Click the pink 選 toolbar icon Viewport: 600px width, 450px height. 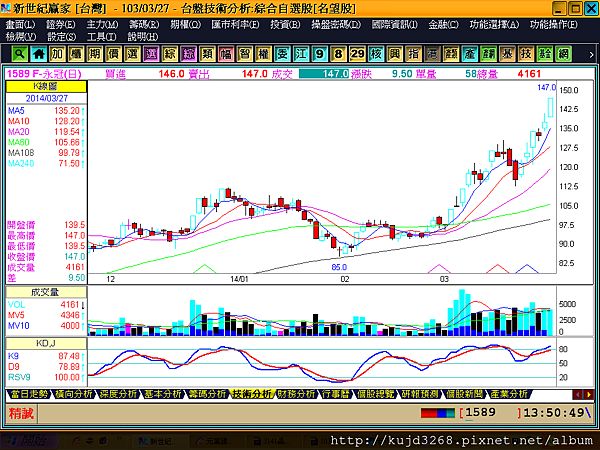(x=151, y=54)
